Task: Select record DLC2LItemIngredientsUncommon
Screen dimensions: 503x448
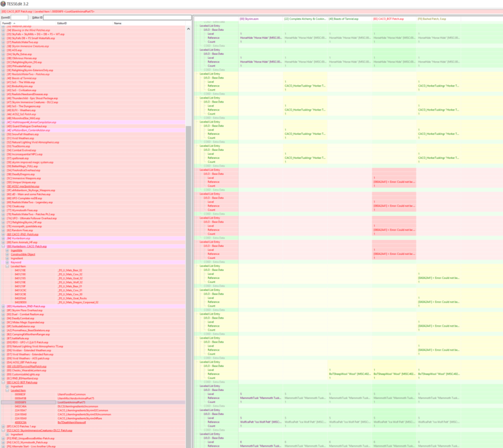Action: [93, 406]
